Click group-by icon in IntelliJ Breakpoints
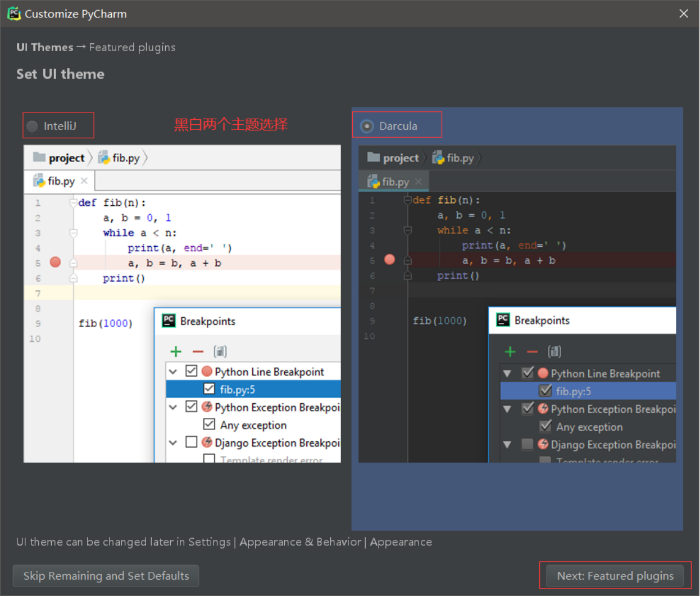Image resolution: width=700 pixels, height=596 pixels. pyautogui.click(x=220, y=351)
